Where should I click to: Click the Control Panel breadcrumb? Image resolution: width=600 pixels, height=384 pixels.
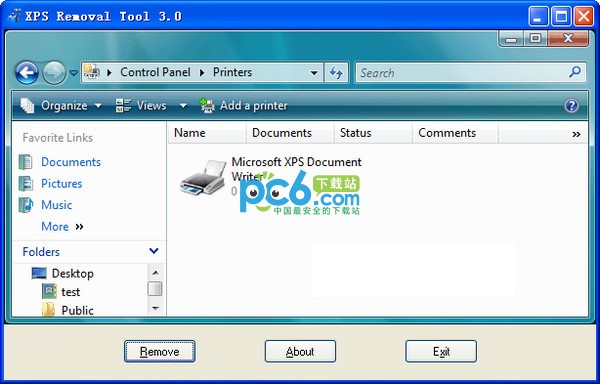[155, 72]
